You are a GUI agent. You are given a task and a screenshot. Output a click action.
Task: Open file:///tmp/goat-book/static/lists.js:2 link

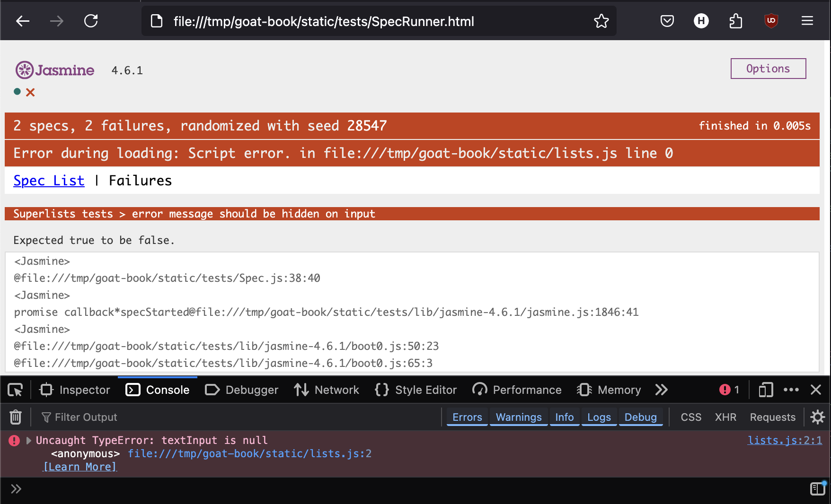[x=249, y=454]
